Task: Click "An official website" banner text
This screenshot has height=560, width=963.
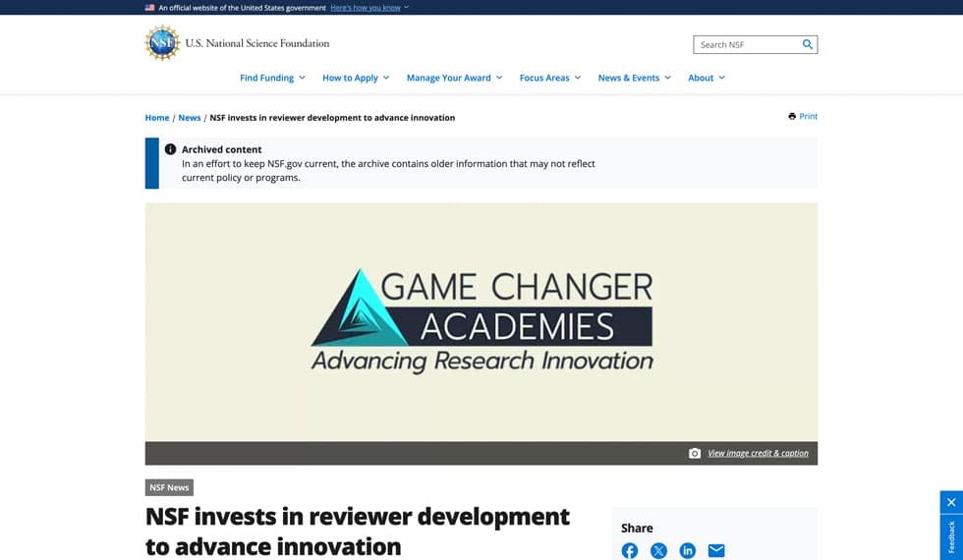Action: [x=242, y=8]
